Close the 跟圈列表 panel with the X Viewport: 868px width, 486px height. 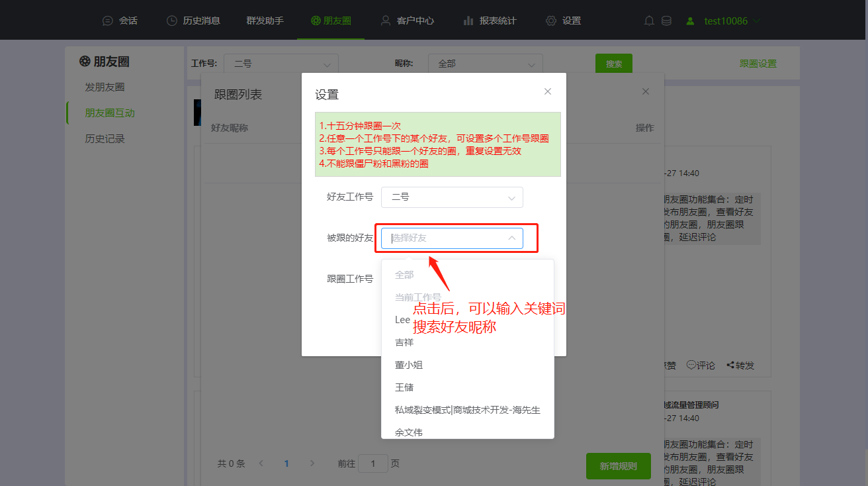646,91
